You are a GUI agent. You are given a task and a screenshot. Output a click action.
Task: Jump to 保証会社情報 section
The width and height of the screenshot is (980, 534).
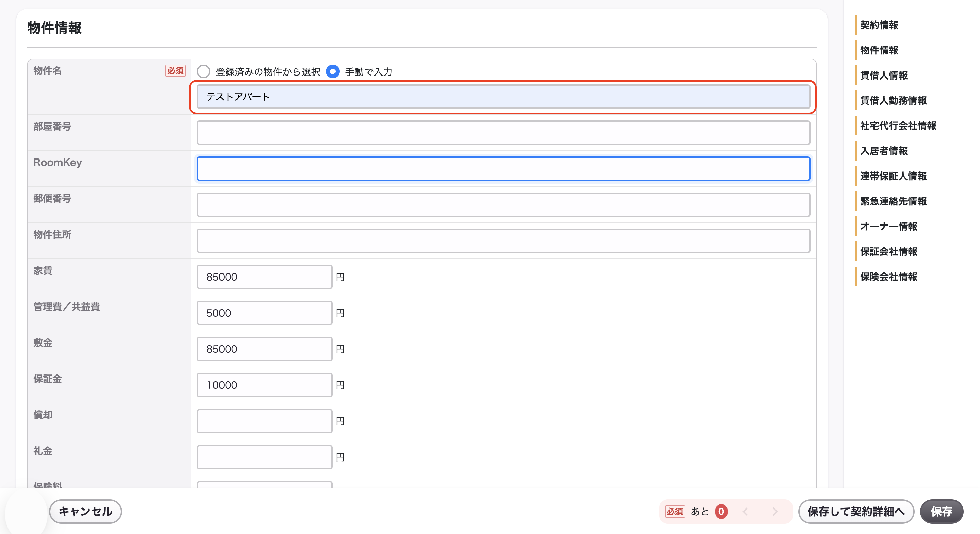click(888, 251)
